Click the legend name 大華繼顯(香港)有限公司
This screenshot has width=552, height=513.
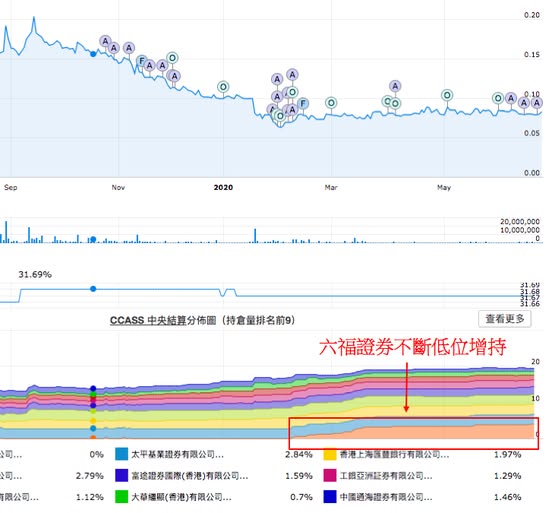coord(181,497)
